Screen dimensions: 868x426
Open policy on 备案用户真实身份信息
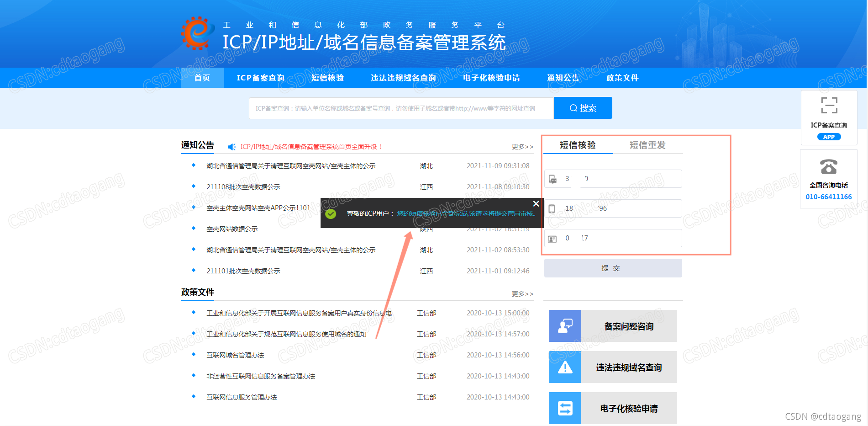click(299, 313)
